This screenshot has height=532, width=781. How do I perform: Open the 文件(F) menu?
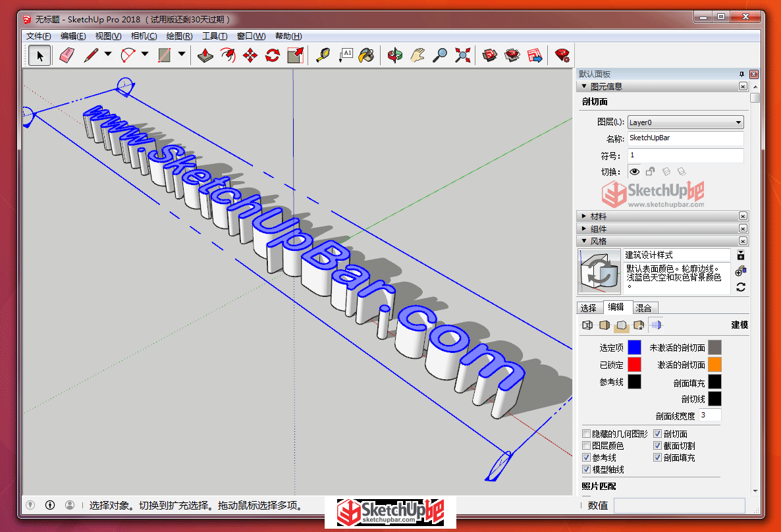pos(38,36)
